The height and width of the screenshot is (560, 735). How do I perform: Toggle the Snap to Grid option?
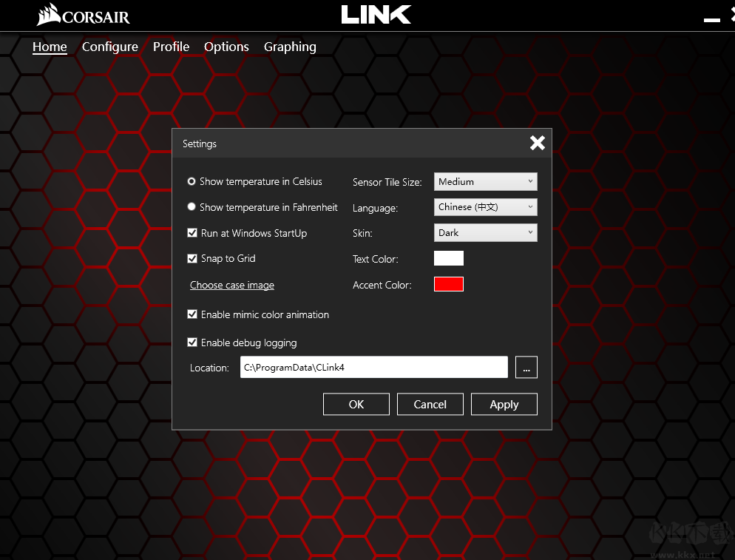tap(192, 258)
